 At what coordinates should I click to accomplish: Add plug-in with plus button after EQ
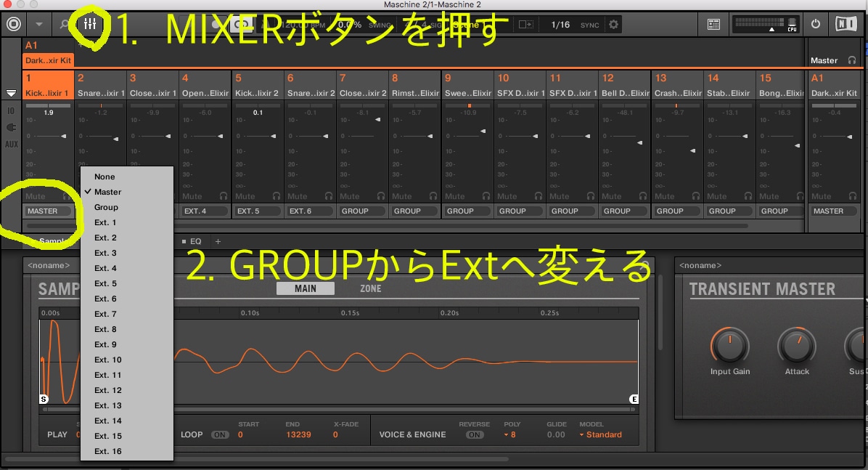tap(218, 242)
